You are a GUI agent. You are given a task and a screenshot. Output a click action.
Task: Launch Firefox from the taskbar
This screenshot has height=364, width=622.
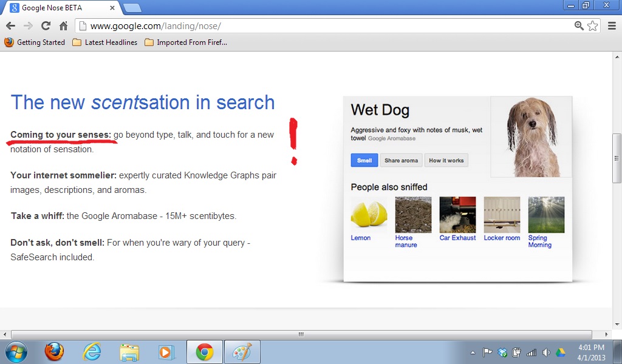pyautogui.click(x=54, y=352)
